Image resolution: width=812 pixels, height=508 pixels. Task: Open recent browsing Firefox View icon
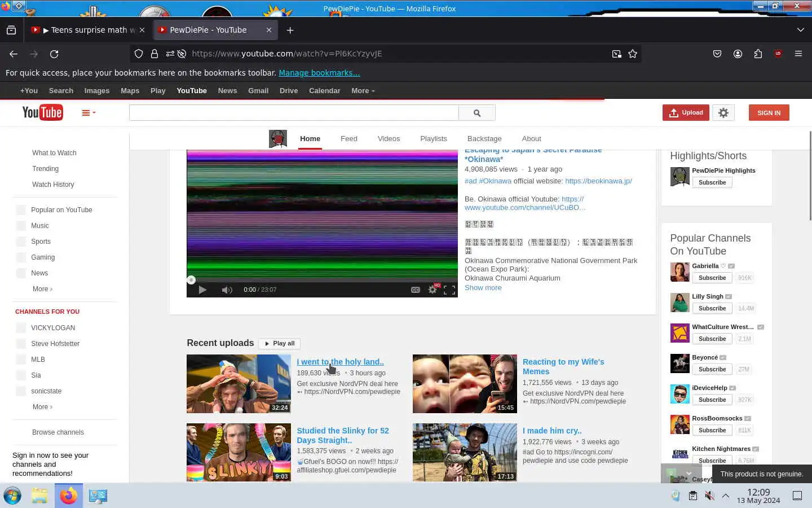(x=11, y=30)
